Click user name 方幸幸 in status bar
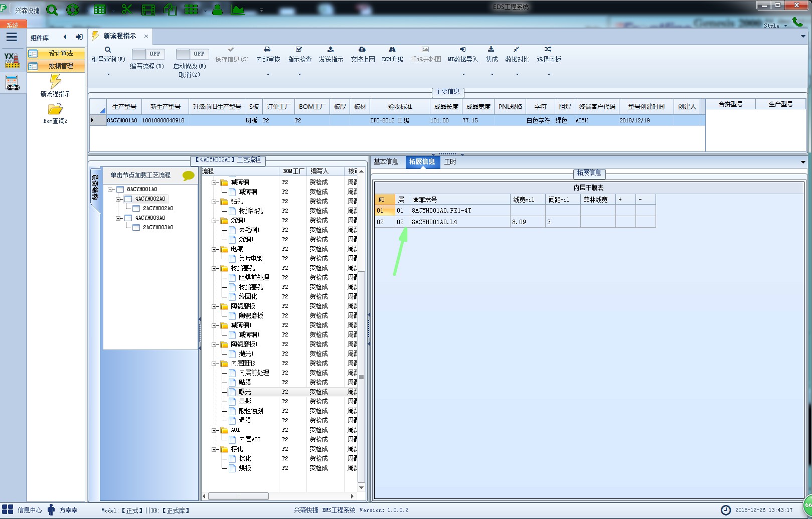Viewport: 812px width, 519px height. point(68,510)
